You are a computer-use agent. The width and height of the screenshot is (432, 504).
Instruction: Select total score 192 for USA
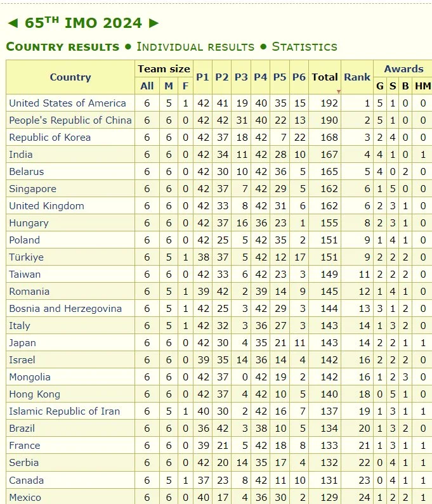(329, 103)
